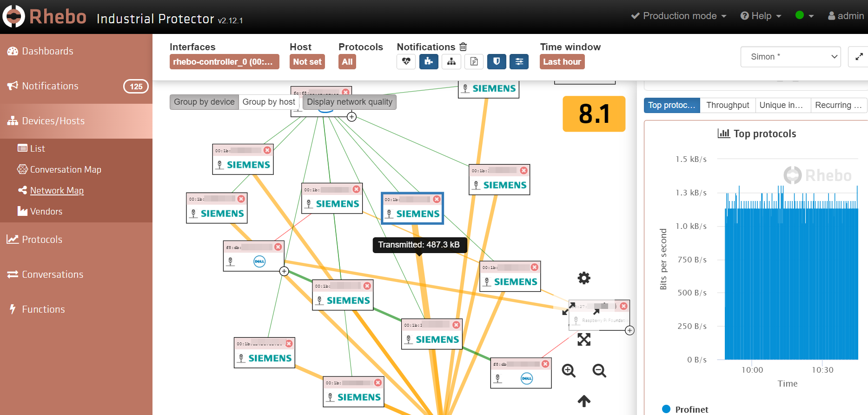
Task: Expand the Help menu
Action: (x=761, y=16)
